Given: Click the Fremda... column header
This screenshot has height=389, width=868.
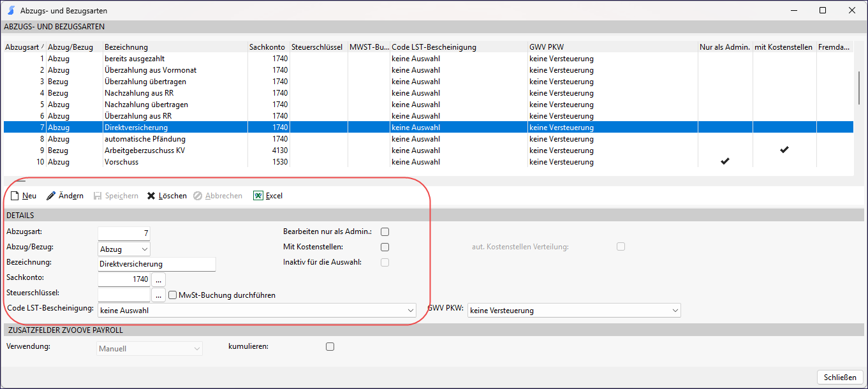Looking at the screenshot, I should point(835,47).
